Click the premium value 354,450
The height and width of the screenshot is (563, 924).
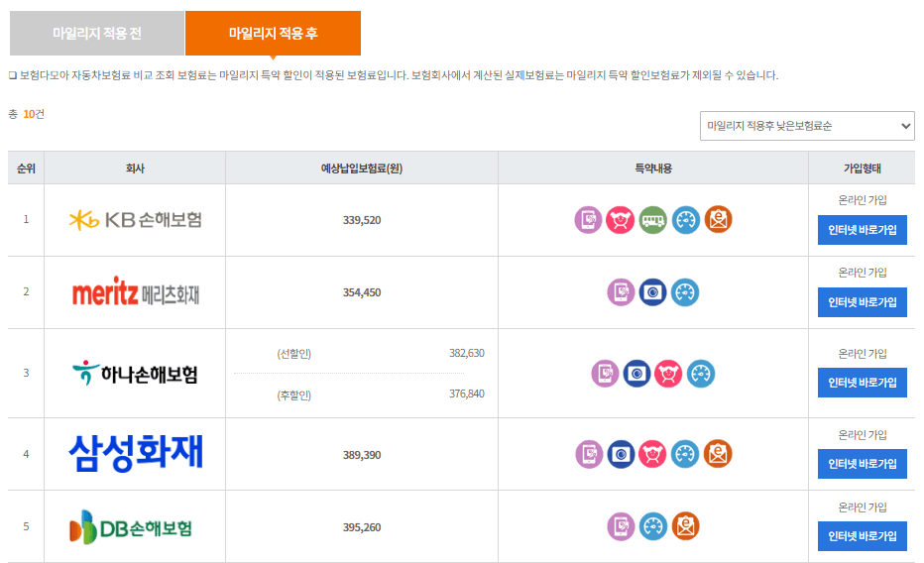click(x=362, y=292)
